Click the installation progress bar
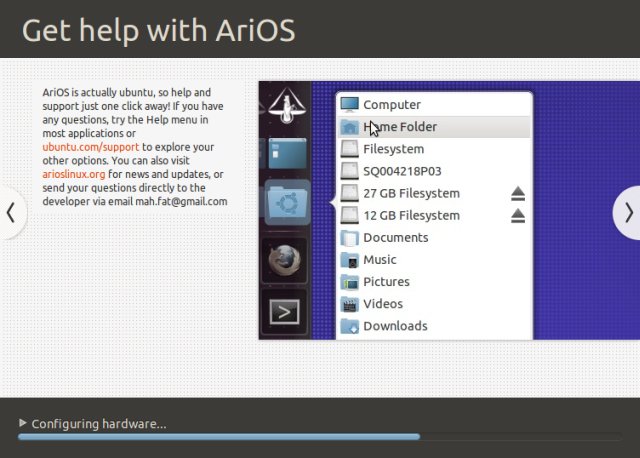The height and width of the screenshot is (458, 640). (320, 437)
